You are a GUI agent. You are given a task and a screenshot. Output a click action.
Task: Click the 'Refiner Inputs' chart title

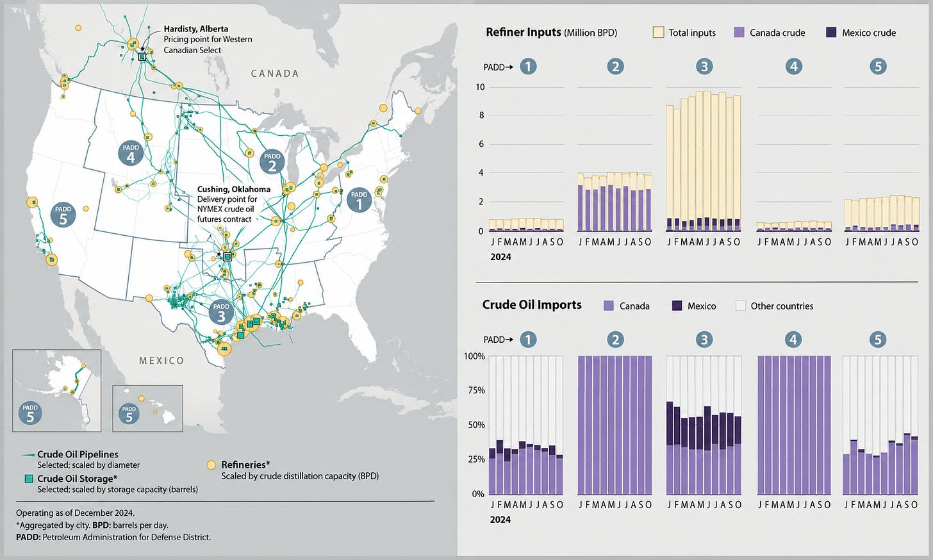pyautogui.click(x=523, y=32)
